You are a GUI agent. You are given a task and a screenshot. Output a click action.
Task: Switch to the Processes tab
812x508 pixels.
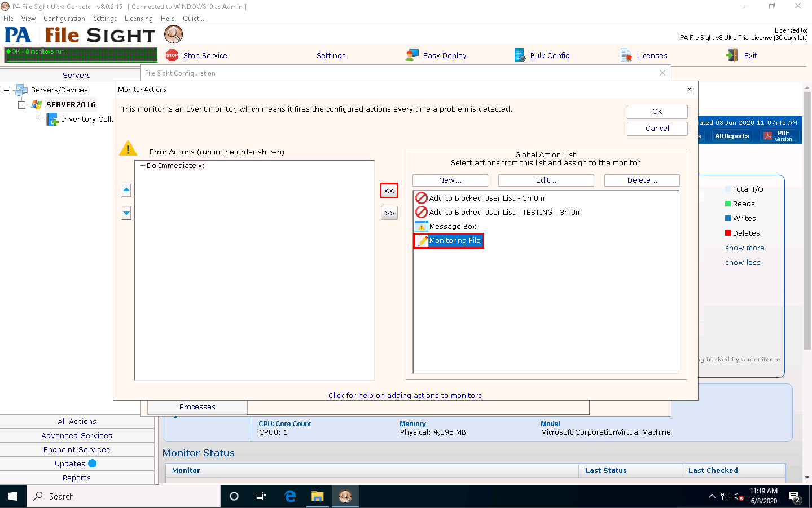[197, 407]
